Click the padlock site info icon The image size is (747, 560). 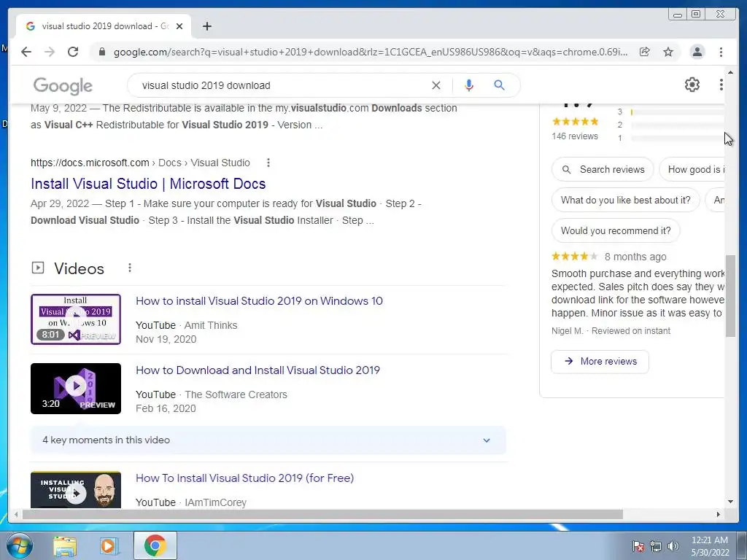coord(101,52)
